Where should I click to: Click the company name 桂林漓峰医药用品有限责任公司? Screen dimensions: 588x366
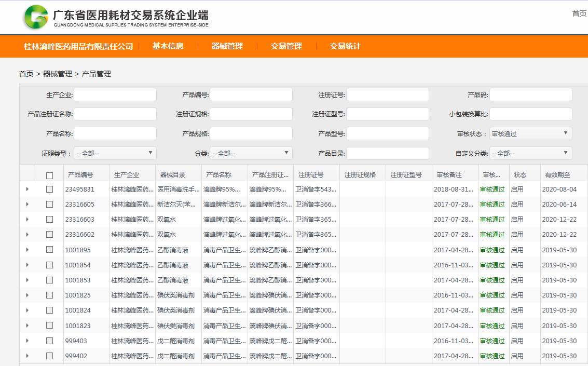coord(78,47)
